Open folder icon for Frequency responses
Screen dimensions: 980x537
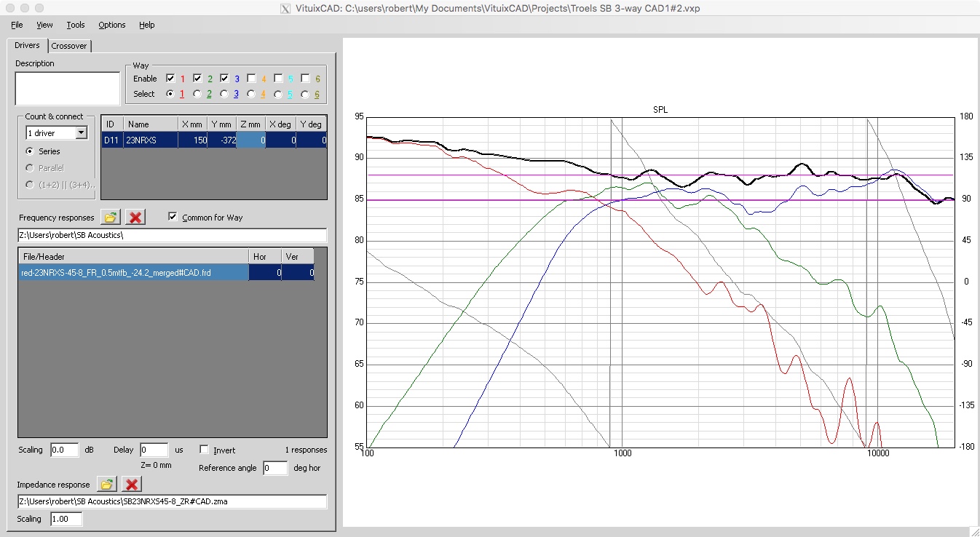pos(110,217)
